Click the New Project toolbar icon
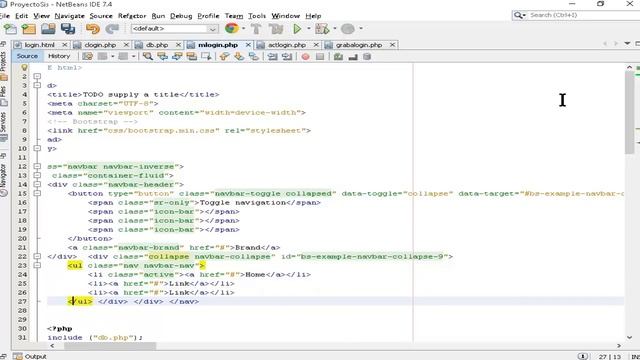The width and height of the screenshot is (640, 360). 29,29
